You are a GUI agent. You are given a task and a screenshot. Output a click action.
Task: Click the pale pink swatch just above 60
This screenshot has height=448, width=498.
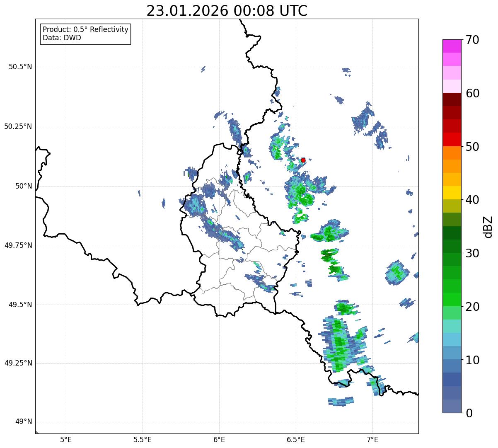(x=452, y=86)
